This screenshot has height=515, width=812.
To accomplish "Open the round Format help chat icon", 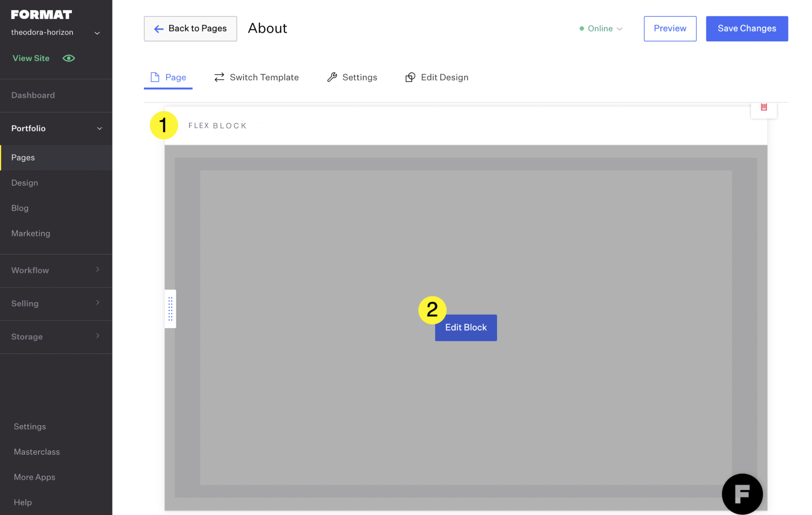I will 742,494.
